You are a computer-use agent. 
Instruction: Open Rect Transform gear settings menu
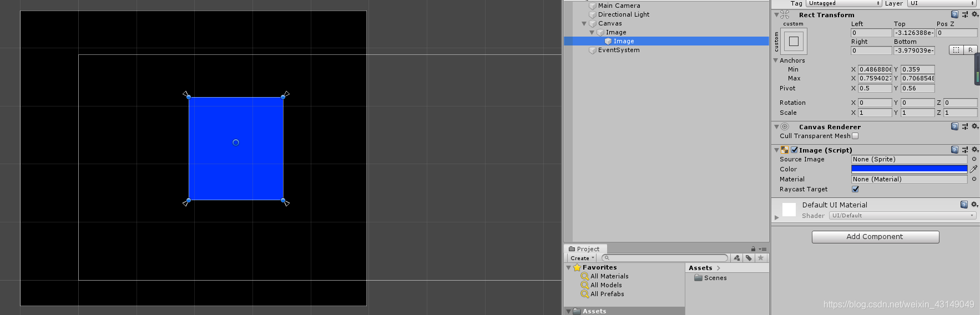pyautogui.click(x=975, y=14)
